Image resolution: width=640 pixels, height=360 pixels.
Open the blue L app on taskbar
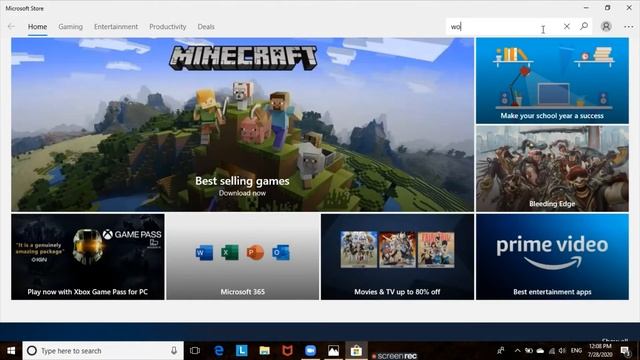point(242,351)
